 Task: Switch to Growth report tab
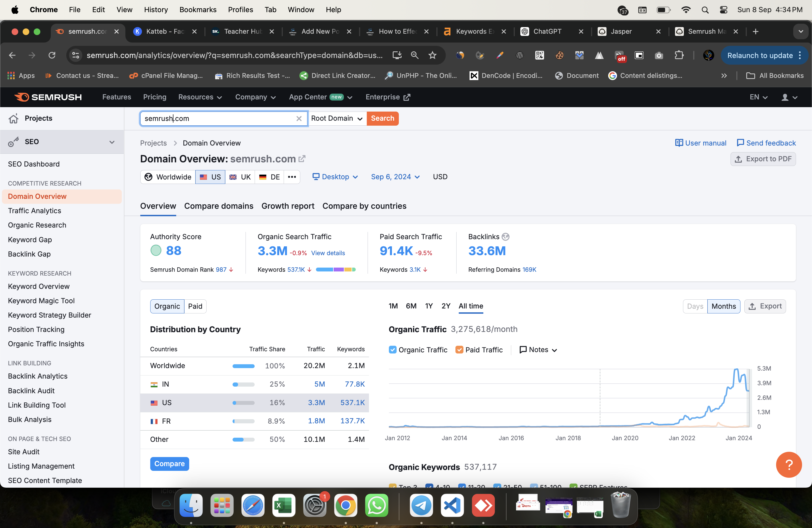288,206
